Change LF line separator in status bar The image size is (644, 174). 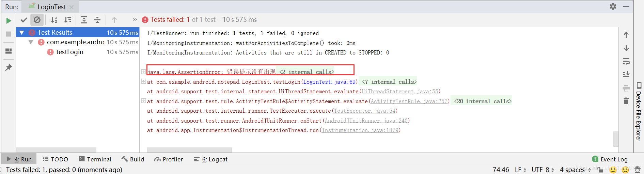[x=520, y=170]
